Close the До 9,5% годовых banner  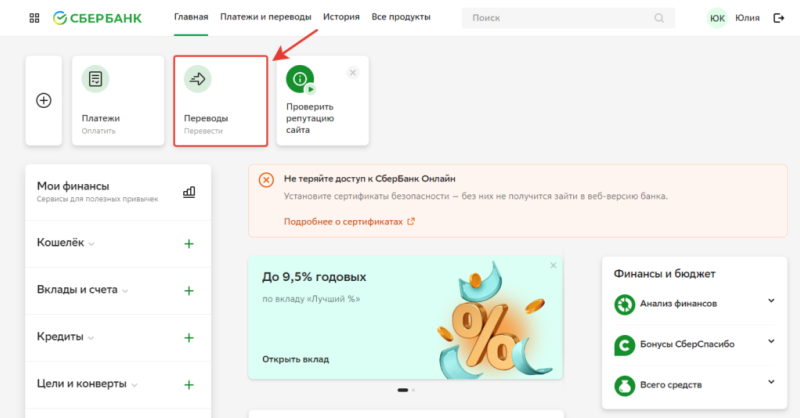point(553,265)
